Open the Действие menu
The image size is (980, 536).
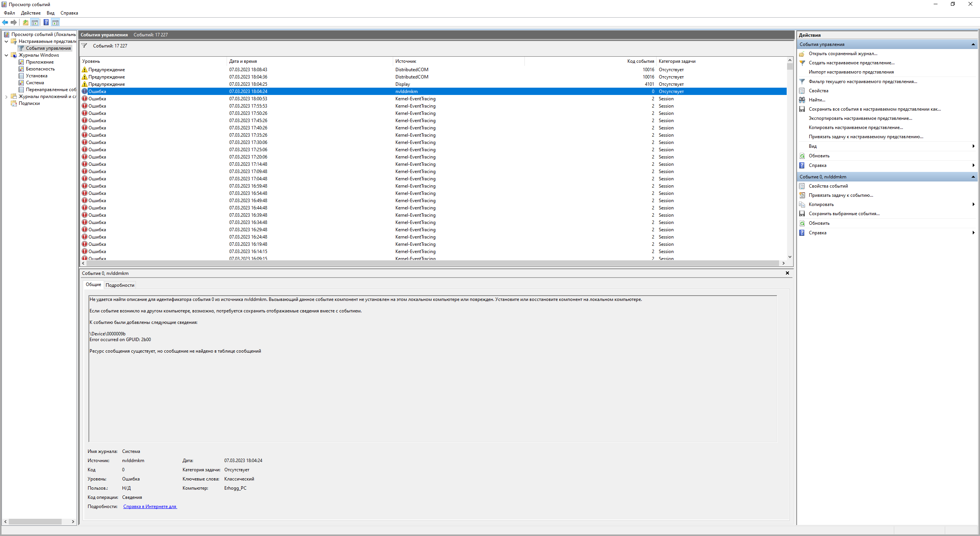(x=31, y=13)
